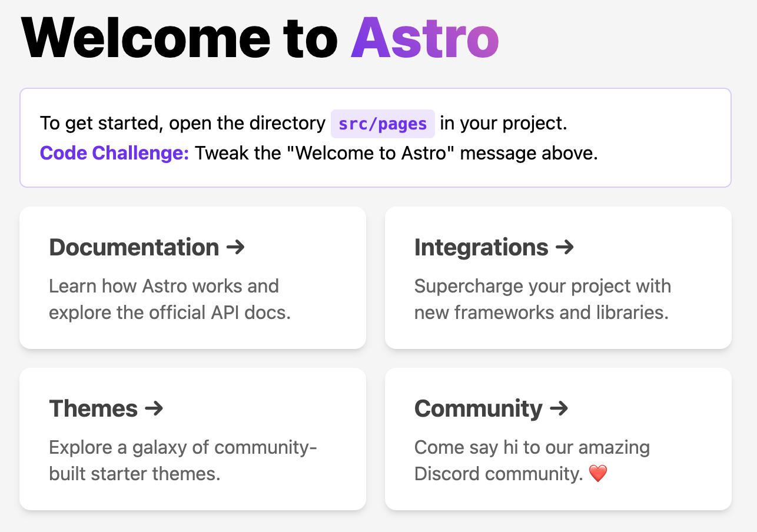Open the Documentation card link
Image resolution: width=757 pixels, height=532 pixels.
(192, 278)
